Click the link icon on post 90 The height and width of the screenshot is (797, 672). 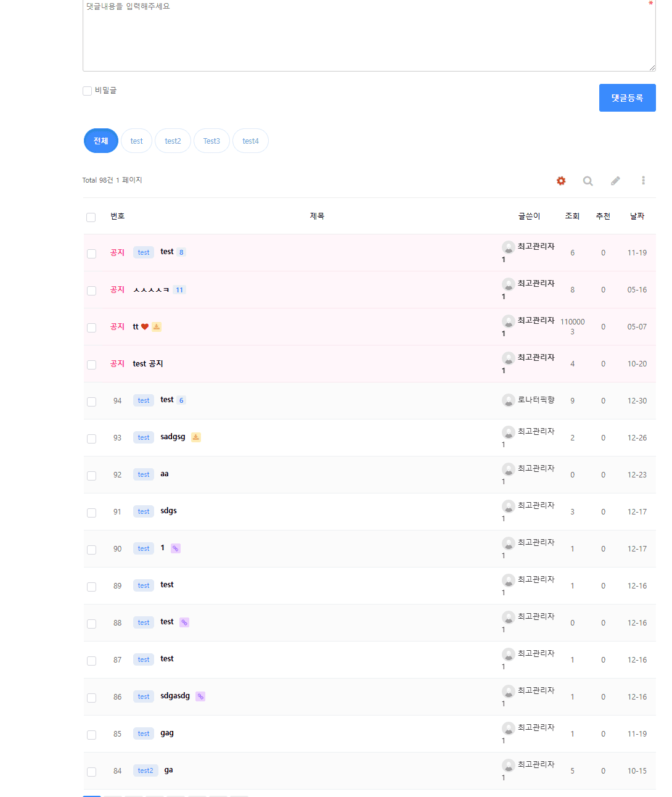tap(176, 548)
